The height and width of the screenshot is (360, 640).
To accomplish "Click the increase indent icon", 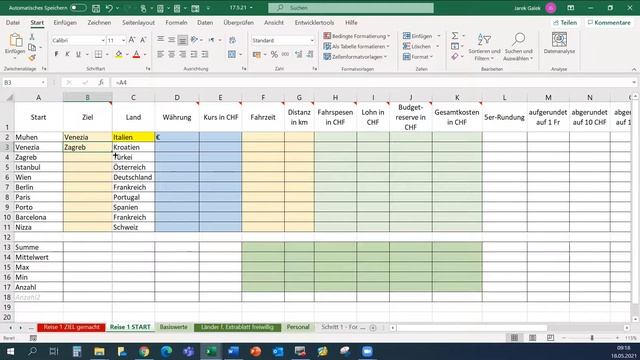I will pos(205,54).
